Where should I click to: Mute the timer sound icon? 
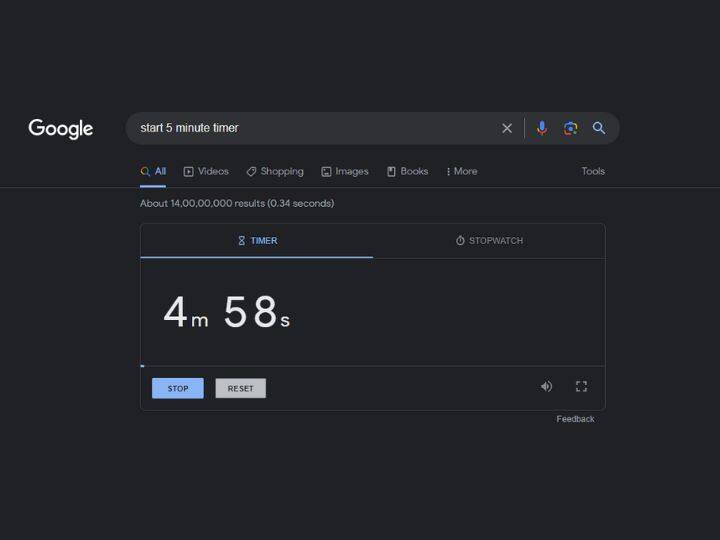546,387
